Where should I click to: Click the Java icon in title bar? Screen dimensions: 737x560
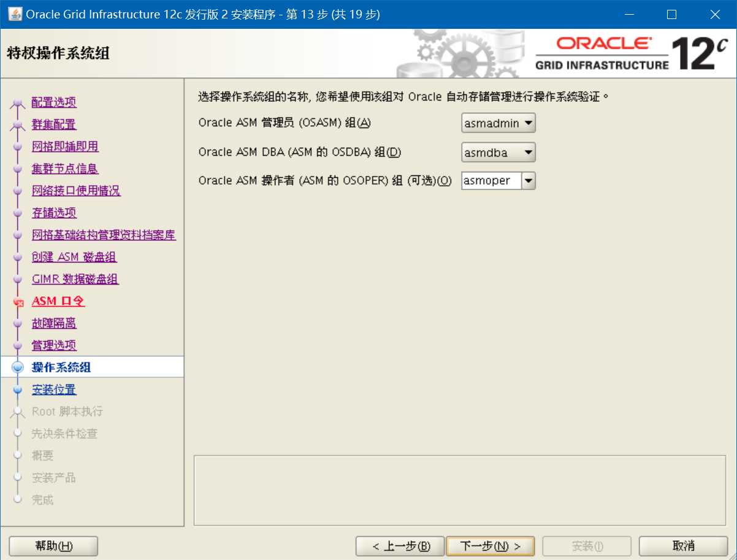(15, 14)
